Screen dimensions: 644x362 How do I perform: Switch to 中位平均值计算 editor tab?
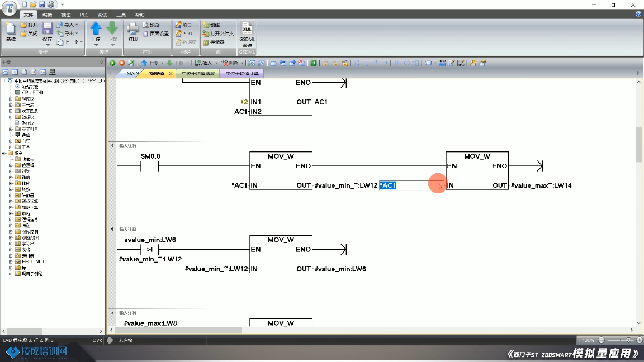point(242,74)
